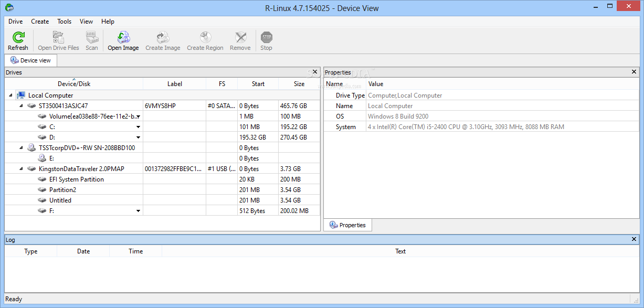Screen dimensions: 644x308
Task: Click the C: volume icon
Action: pyautogui.click(x=42, y=126)
